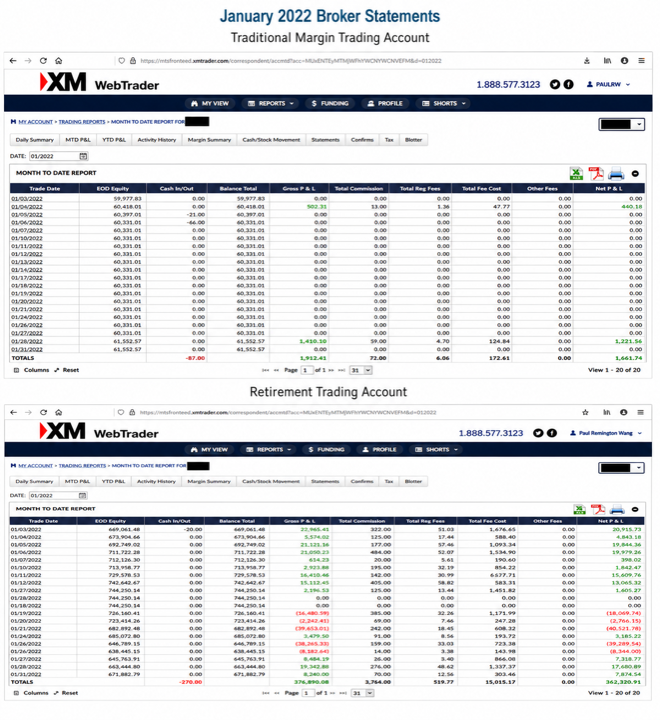The width and height of the screenshot is (660, 720).
Task: Open Blotter tab in bottom window
Action: coord(413,481)
